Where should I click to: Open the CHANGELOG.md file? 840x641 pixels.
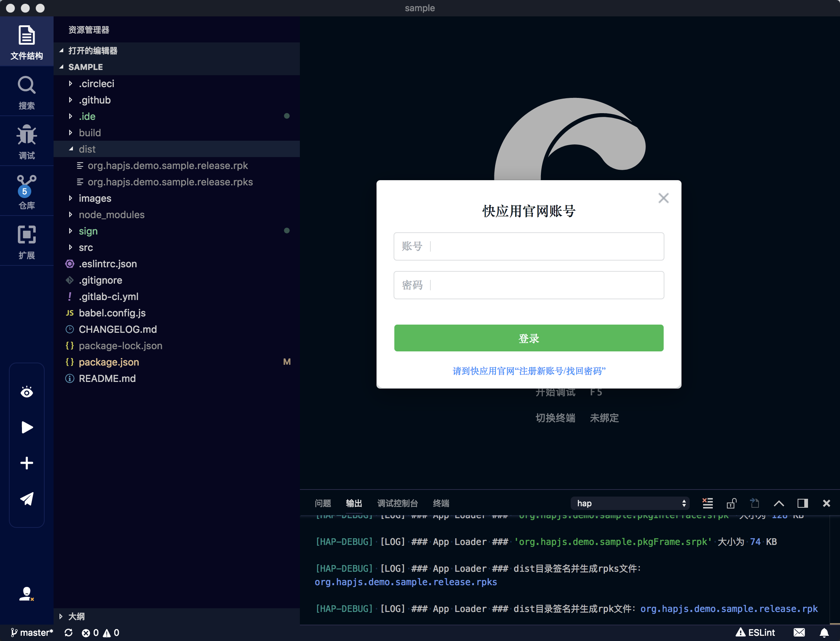[177, 329]
